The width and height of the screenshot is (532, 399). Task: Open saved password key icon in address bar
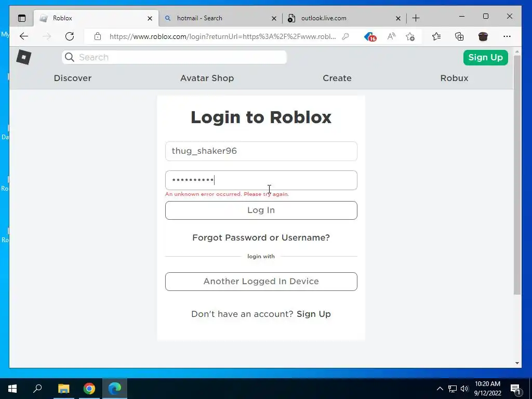pos(345,36)
